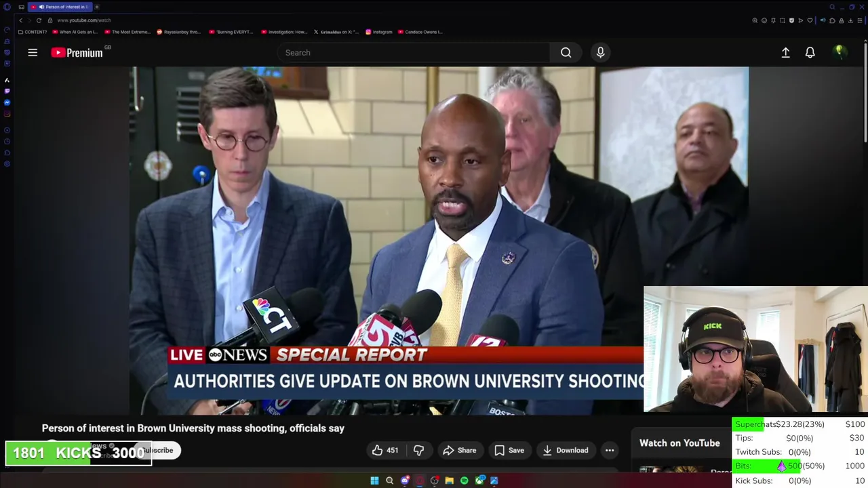
Task: Open the YouTube upload/create button
Action: [x=785, y=52]
